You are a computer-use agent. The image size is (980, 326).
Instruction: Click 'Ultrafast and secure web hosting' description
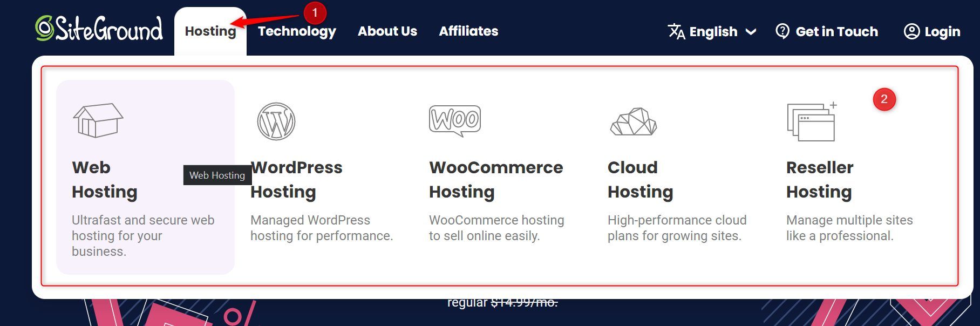(143, 236)
